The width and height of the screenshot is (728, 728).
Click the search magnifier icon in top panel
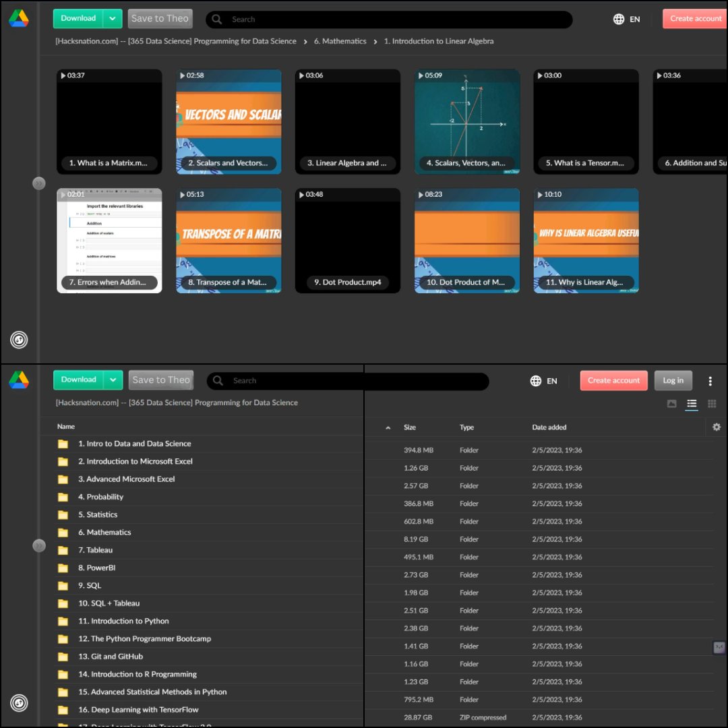(x=216, y=19)
